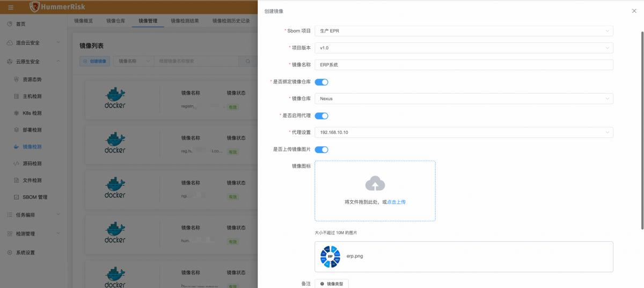This screenshot has height=288, width=644.
Task: Toggle the 是否绑定镜像仓库 switch
Action: click(321, 82)
